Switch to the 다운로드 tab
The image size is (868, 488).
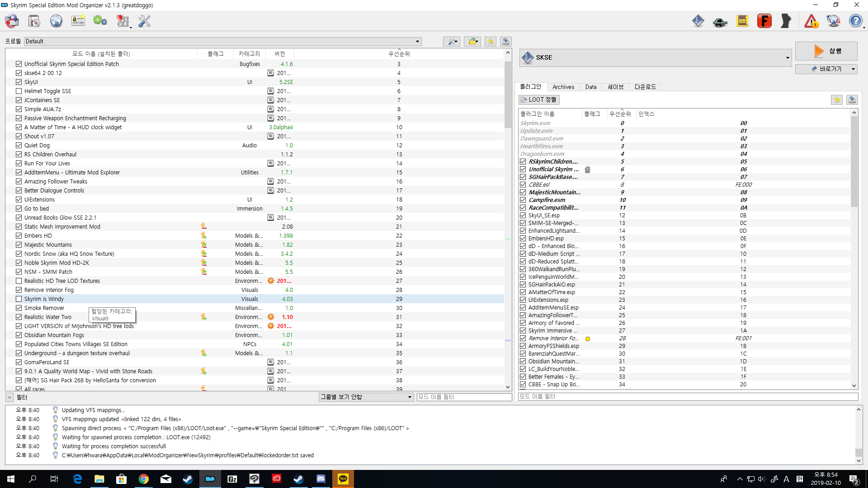[x=645, y=87]
